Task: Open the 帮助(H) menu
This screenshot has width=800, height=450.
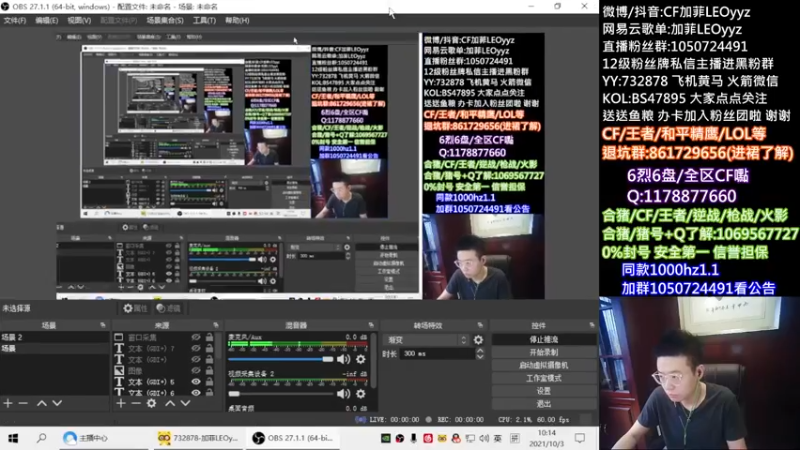Action: [x=237, y=20]
